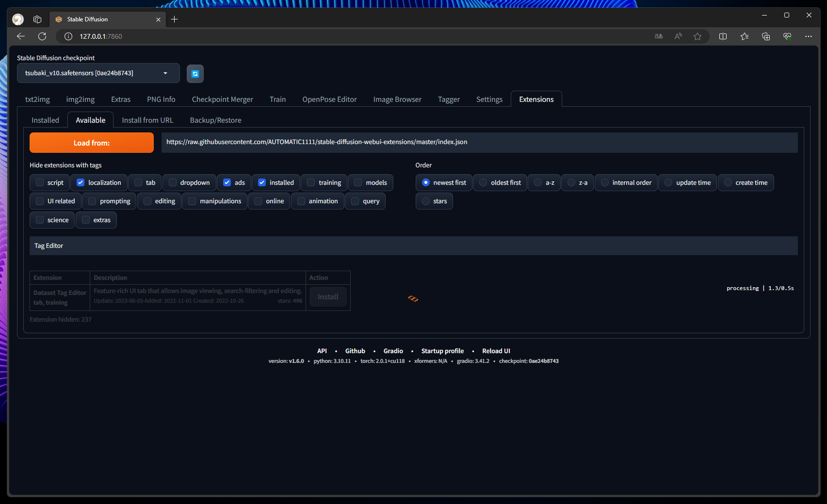Open the split screen icon in toolbar
Screen dimensions: 827x504
(x=723, y=36)
